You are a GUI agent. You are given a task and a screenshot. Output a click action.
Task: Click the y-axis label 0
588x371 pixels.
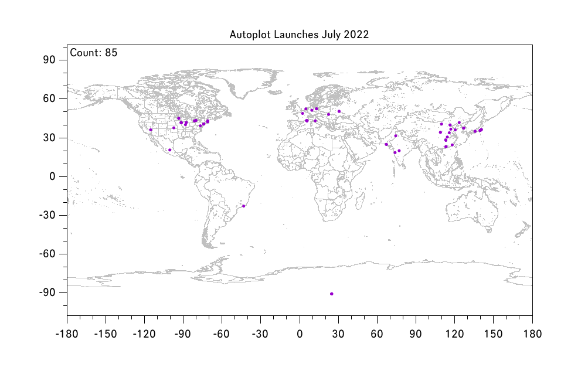(x=53, y=176)
